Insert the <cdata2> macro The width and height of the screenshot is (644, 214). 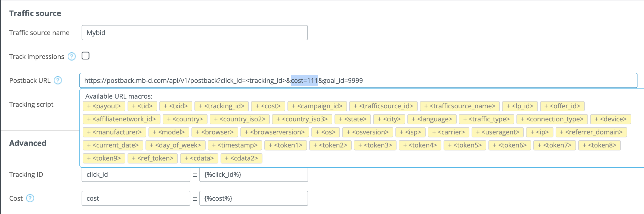(241, 158)
